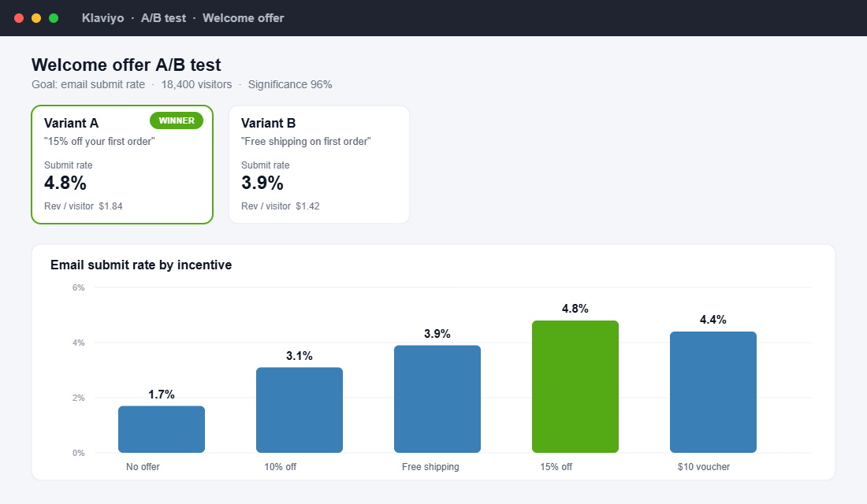Click the yellow minimize window button

tap(36, 18)
